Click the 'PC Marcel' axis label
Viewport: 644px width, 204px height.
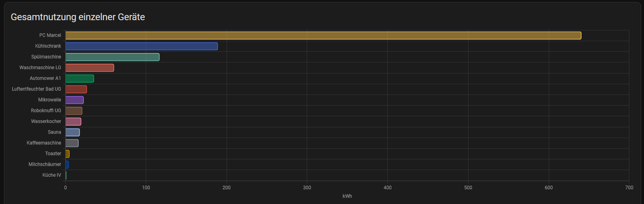pos(50,35)
